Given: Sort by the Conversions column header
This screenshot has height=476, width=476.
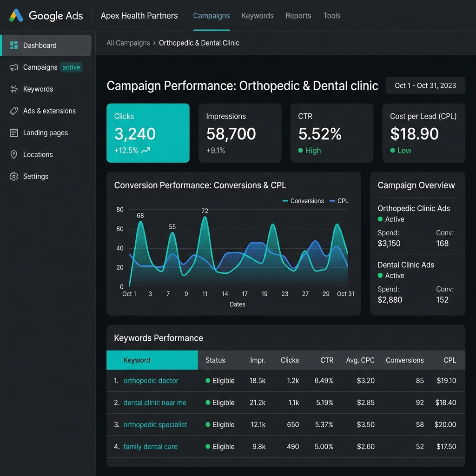Looking at the screenshot, I should [405, 360].
